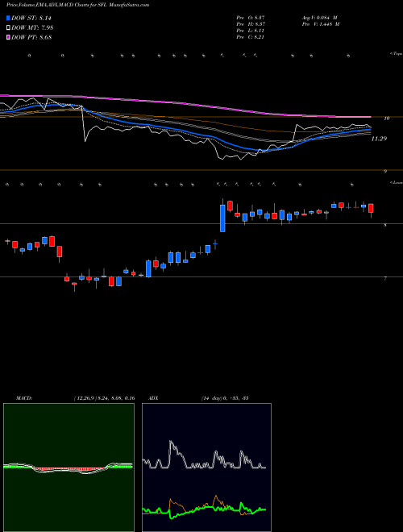Select the 'DOW PT: 8.68' legend label
403x532 pixels.
31,37
